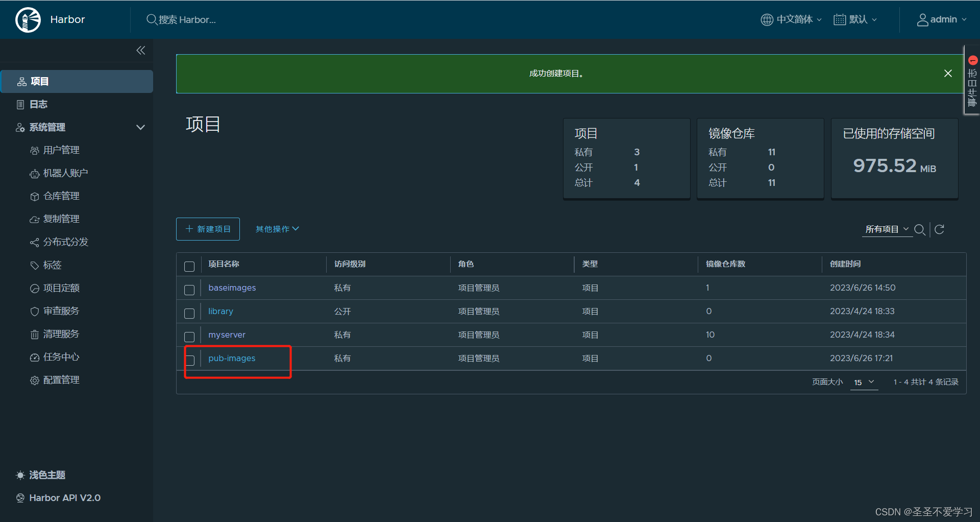Open 项目定额 in the sidebar

pyautogui.click(x=61, y=288)
